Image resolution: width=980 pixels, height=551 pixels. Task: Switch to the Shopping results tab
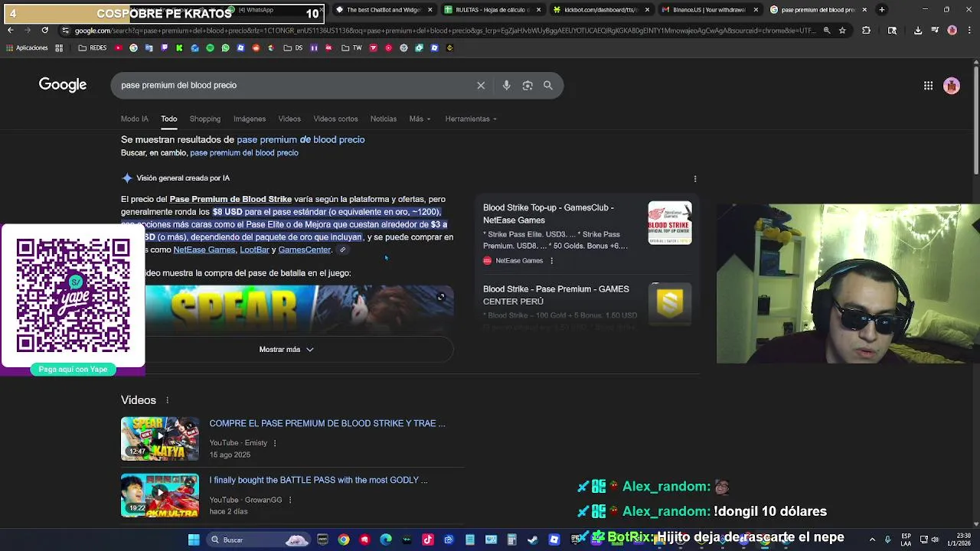click(205, 119)
